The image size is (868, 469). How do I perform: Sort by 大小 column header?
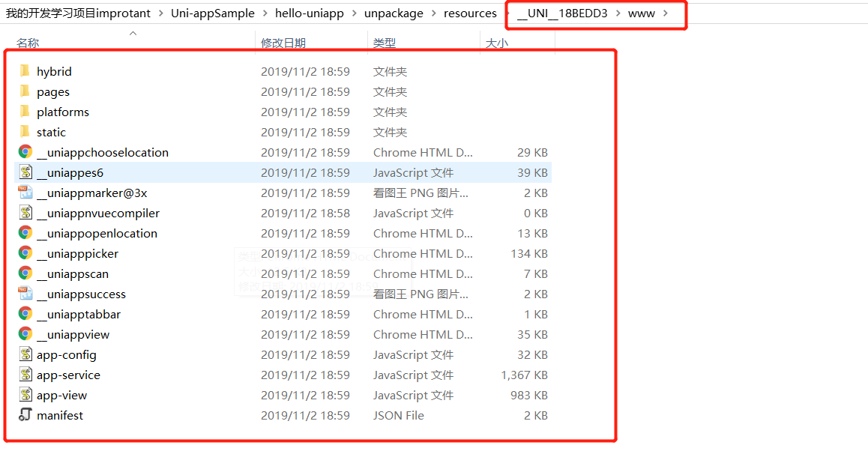(x=496, y=43)
